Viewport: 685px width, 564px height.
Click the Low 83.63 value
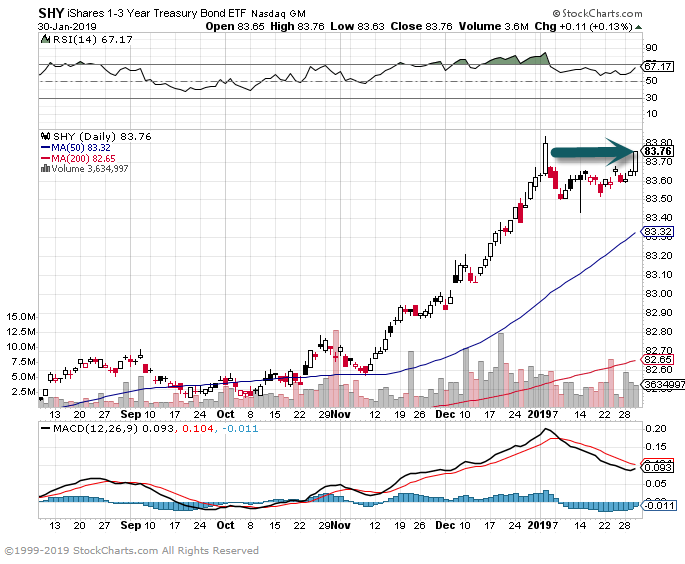(357, 26)
